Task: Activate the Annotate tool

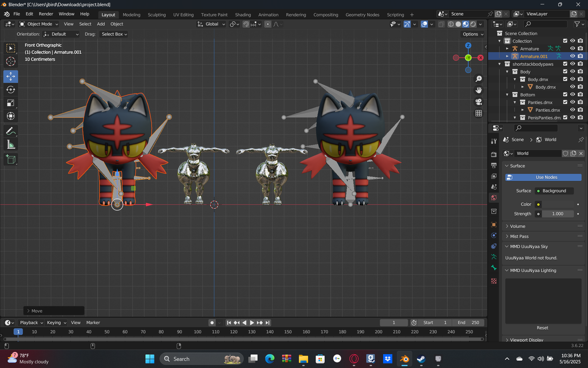Action: pos(11,132)
